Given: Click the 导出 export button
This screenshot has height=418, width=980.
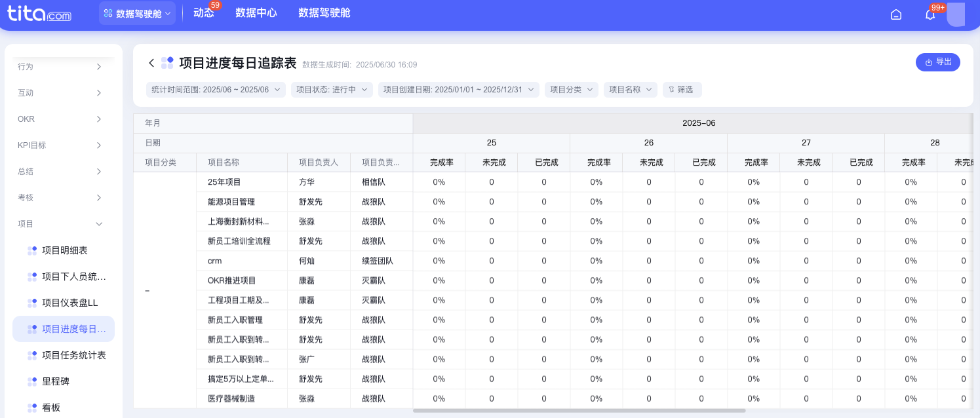Looking at the screenshot, I should tap(937, 62).
